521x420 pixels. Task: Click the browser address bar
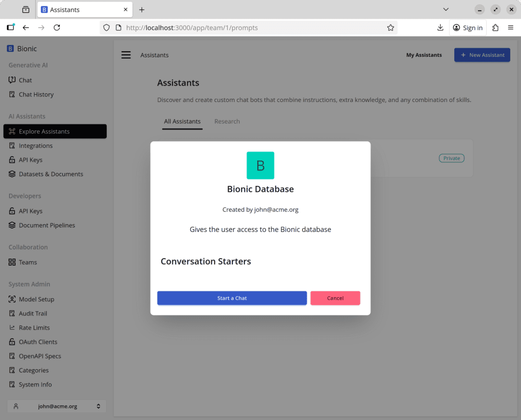[252, 27]
